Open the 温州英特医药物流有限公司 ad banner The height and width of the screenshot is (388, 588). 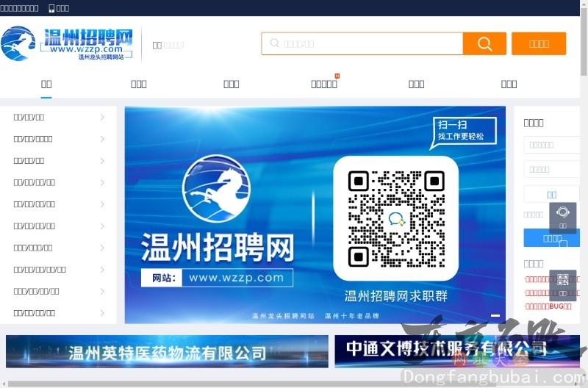pyautogui.click(x=167, y=352)
